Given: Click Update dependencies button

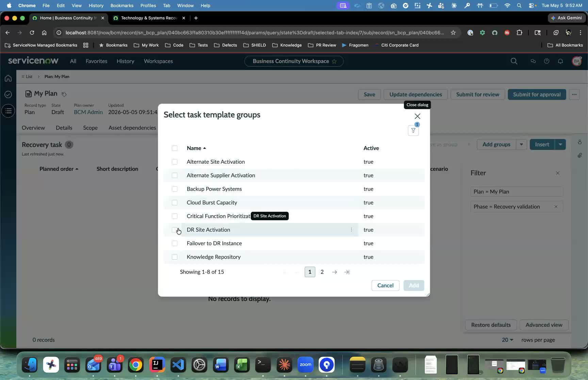Looking at the screenshot, I should click(x=415, y=94).
